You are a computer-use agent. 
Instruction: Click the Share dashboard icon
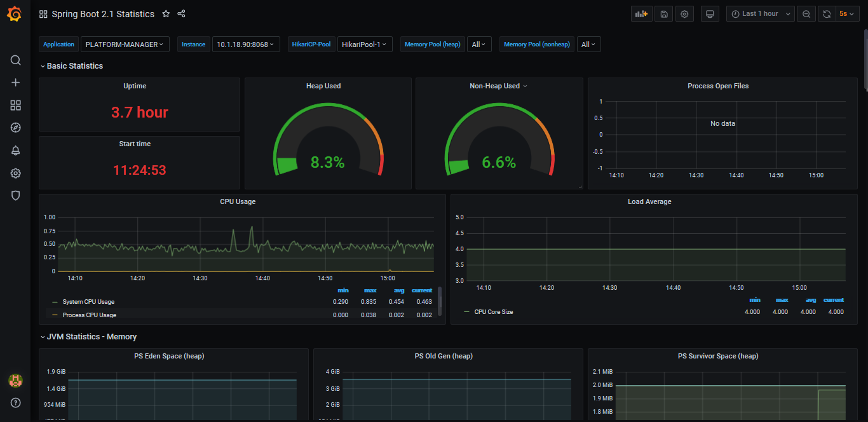click(x=181, y=14)
